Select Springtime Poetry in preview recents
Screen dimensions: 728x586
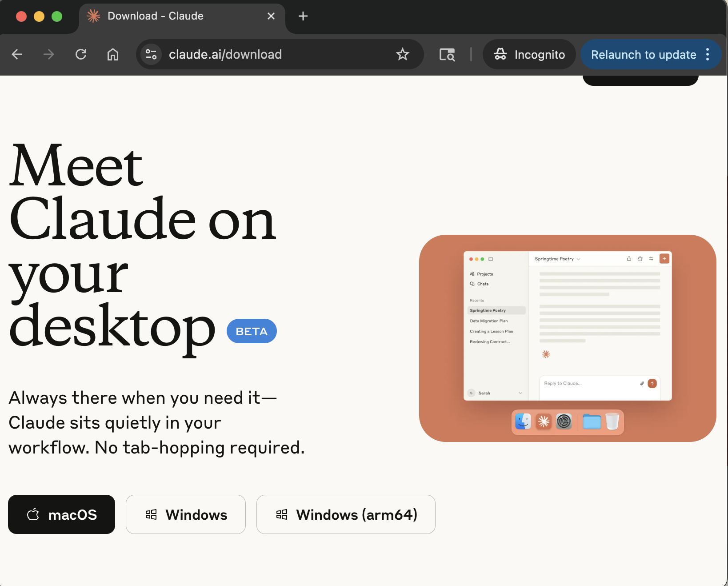point(496,310)
